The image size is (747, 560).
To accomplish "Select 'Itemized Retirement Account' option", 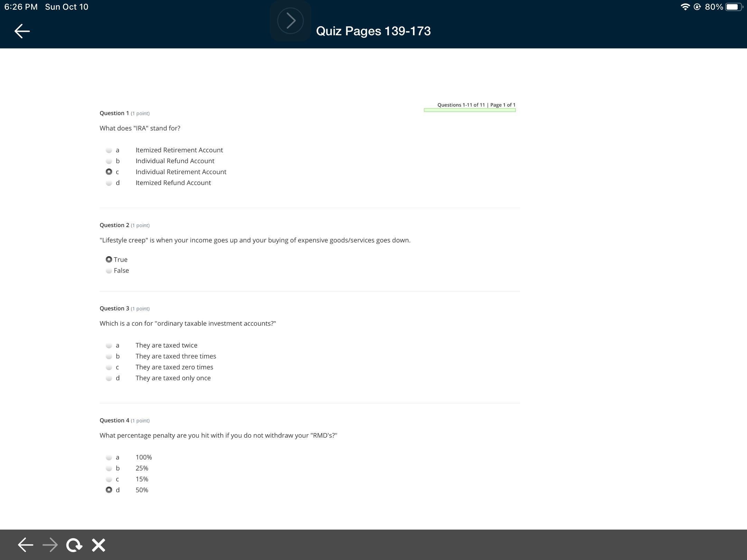I will (109, 150).
